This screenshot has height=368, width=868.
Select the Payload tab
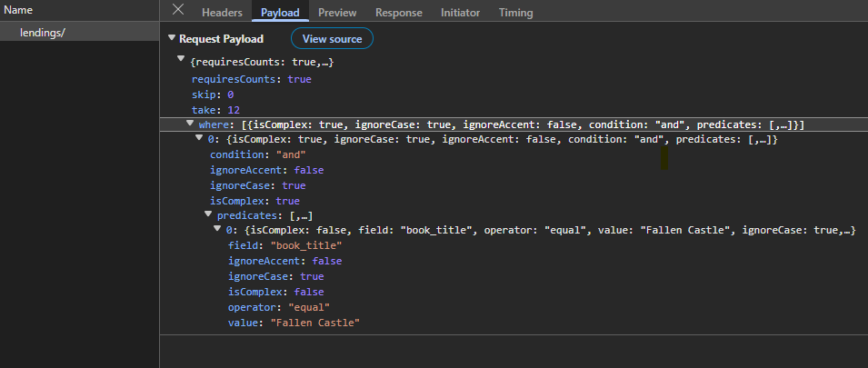(x=280, y=12)
